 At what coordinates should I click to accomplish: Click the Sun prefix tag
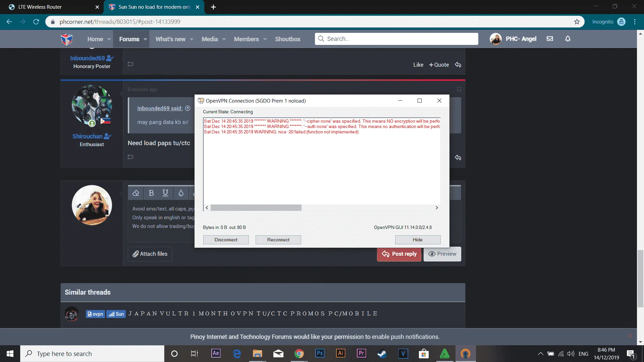pos(116,314)
